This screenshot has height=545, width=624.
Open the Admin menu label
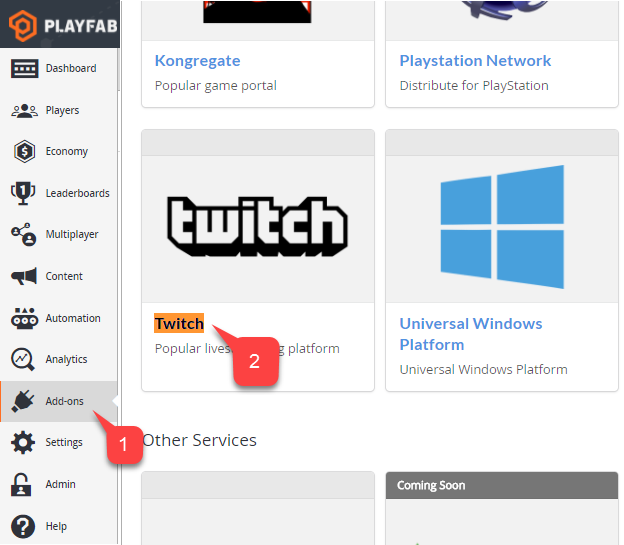coord(60,484)
